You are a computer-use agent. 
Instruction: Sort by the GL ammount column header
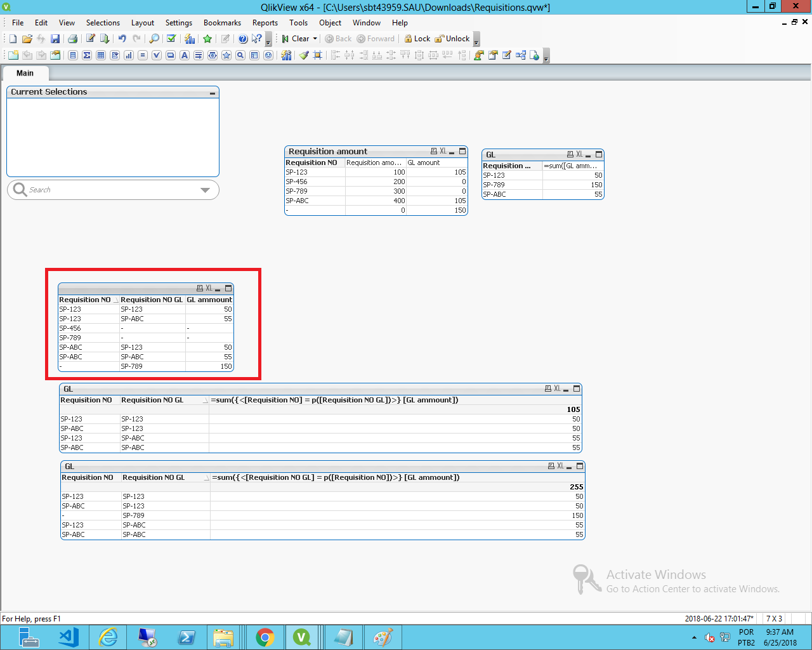click(209, 300)
